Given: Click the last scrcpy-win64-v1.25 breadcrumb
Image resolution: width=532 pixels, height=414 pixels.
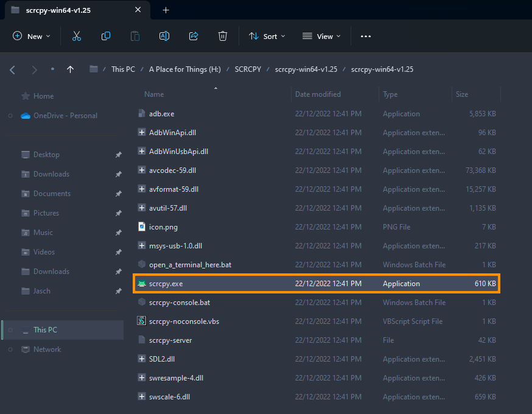Looking at the screenshot, I should [382, 69].
